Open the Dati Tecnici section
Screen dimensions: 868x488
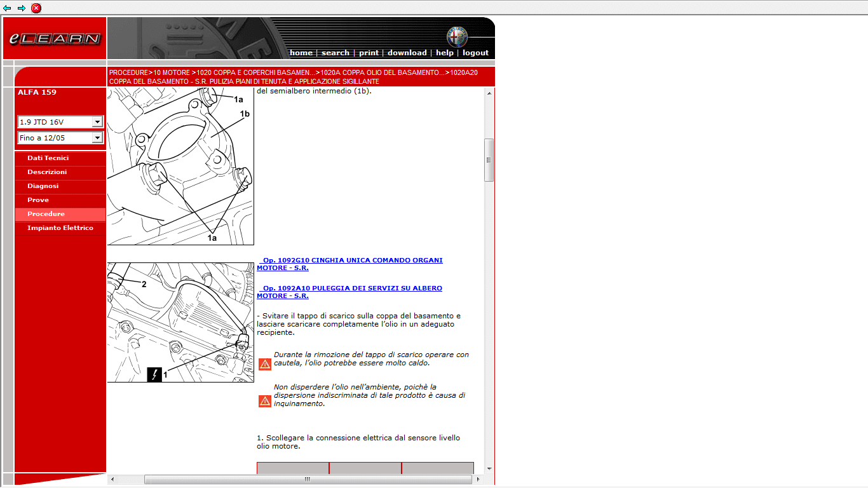48,158
